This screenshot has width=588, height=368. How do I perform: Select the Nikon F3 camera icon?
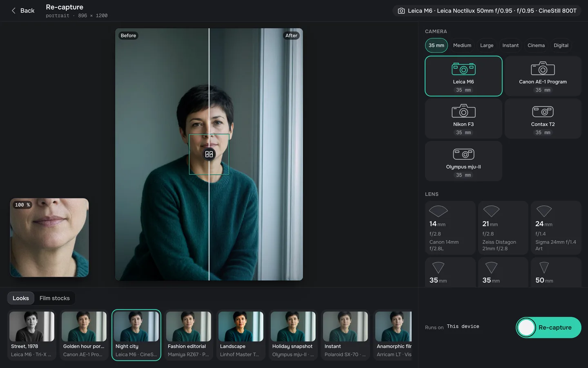click(463, 111)
